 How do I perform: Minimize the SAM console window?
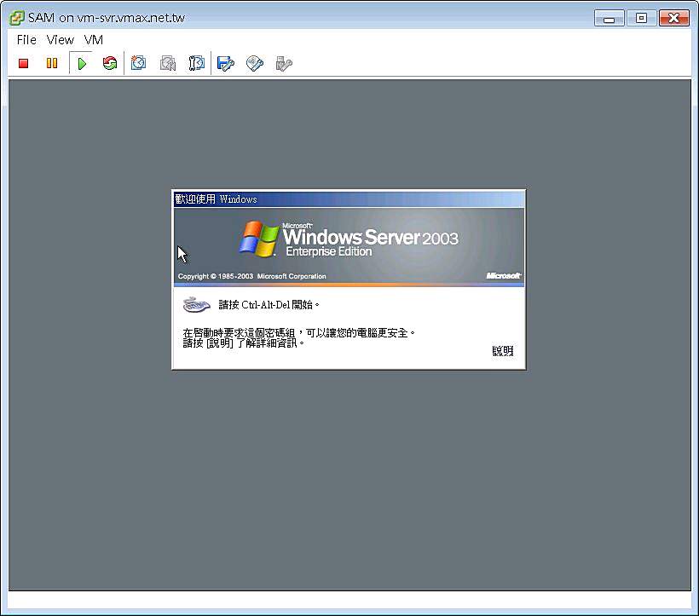click(609, 18)
